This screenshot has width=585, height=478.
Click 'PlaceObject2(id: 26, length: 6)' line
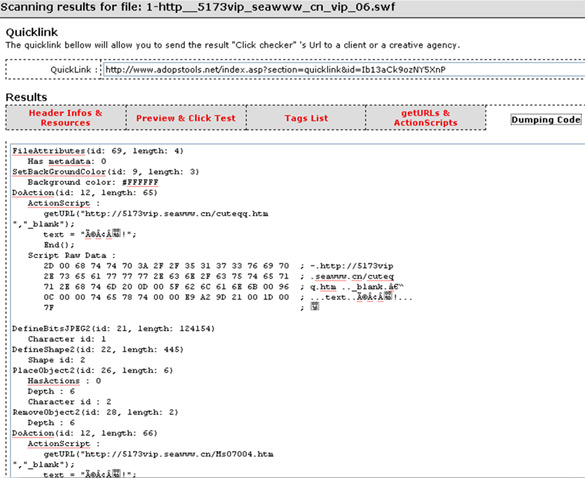point(93,371)
